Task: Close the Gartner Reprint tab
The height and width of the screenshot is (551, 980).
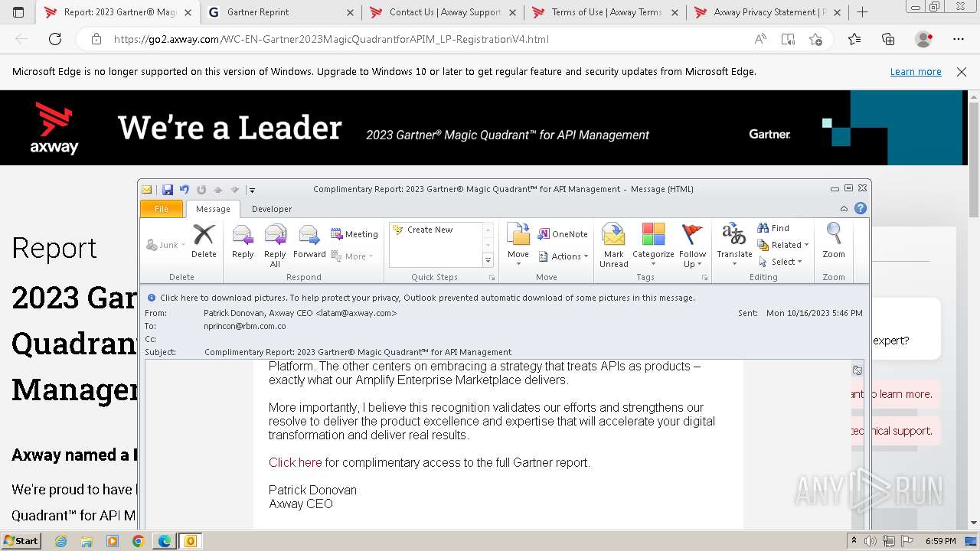Action: pos(350,12)
